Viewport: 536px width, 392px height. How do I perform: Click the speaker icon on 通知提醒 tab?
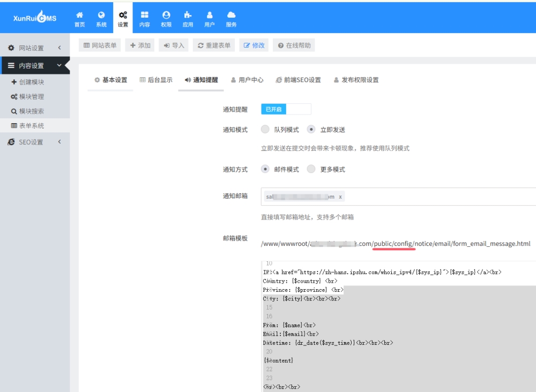point(188,80)
